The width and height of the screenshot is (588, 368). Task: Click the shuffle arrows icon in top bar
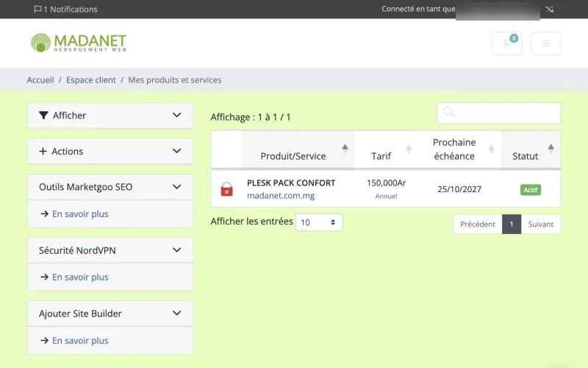[549, 10]
